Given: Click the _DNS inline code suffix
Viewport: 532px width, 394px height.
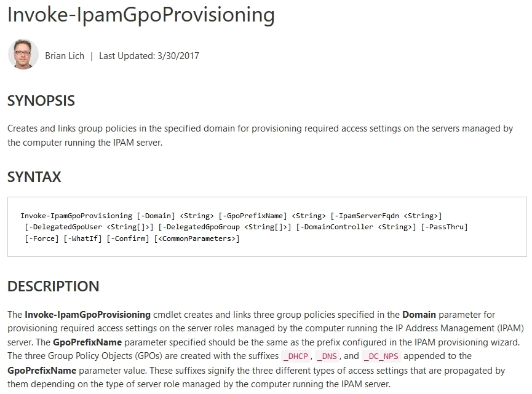Looking at the screenshot, I should point(327,356).
